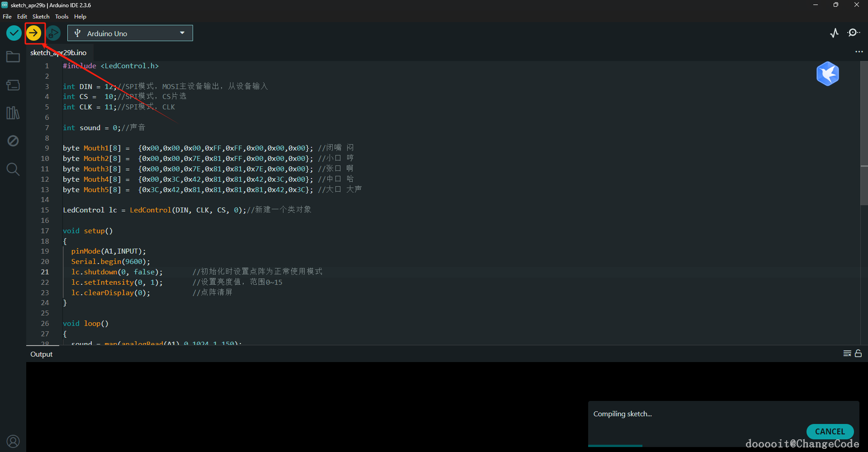The width and height of the screenshot is (868, 452).
Task: Open the Boards Manager panel
Action: tap(13, 85)
